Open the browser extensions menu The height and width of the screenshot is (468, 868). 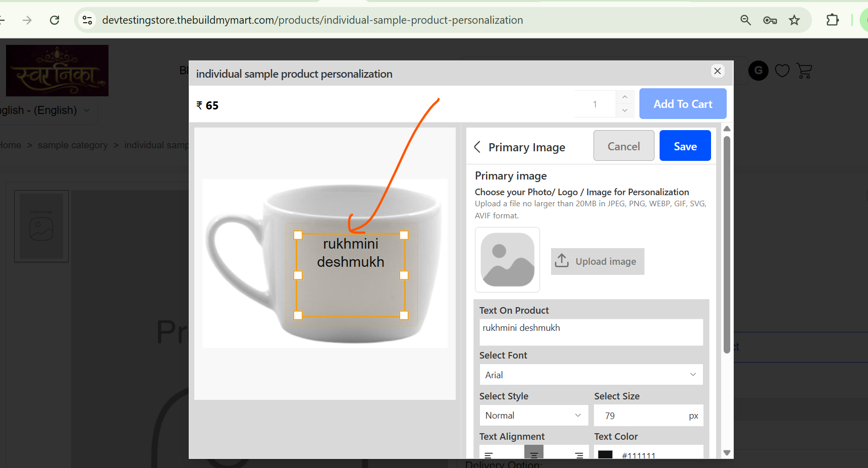point(832,20)
